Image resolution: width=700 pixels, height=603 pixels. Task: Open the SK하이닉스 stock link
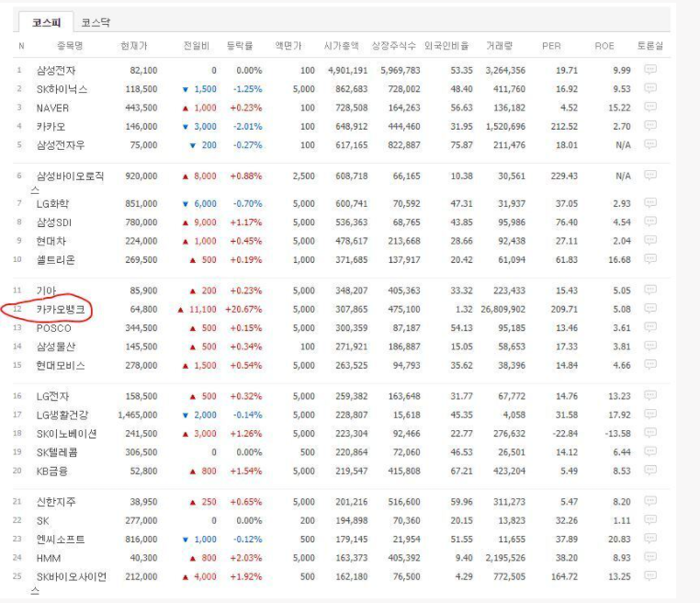coord(62,89)
